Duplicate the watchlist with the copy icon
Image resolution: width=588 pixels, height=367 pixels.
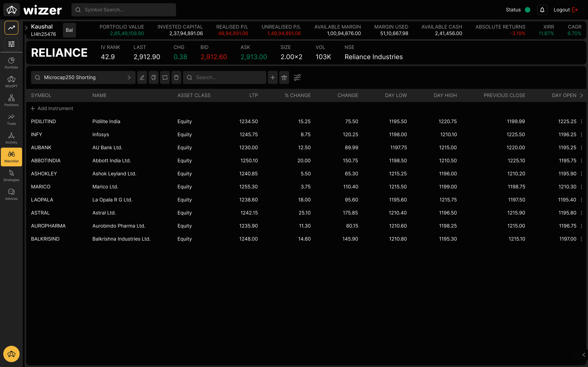[153, 77]
